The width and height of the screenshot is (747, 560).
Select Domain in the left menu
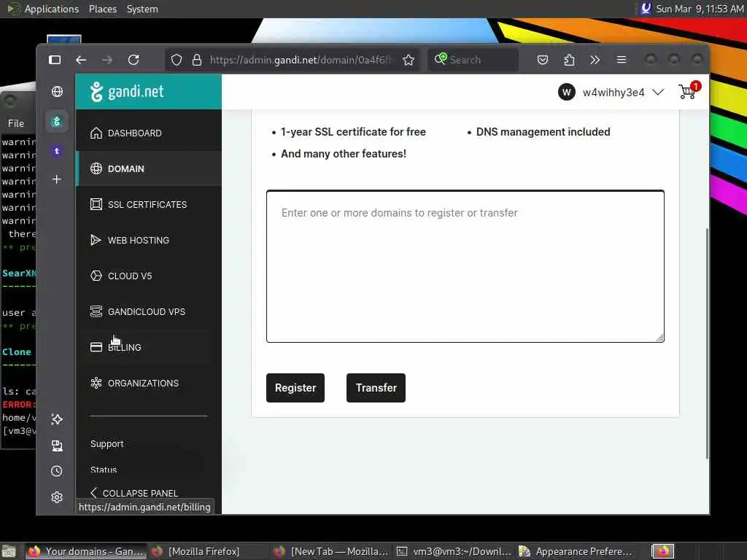(149, 168)
